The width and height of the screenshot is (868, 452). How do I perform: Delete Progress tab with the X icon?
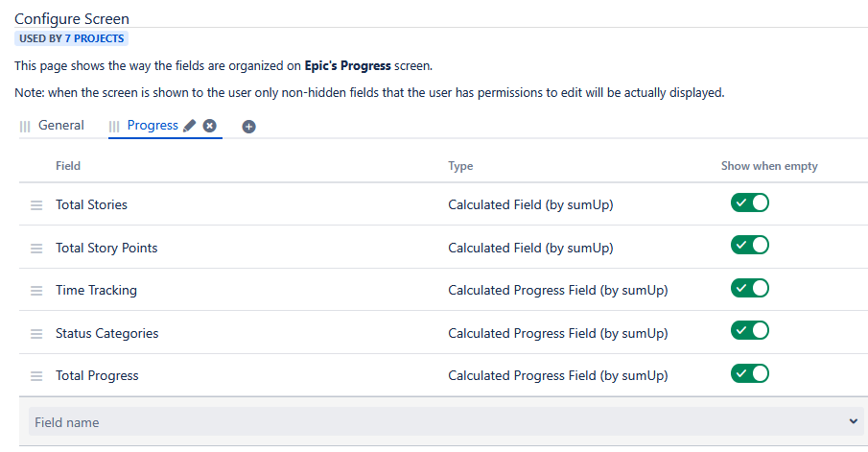(x=210, y=126)
